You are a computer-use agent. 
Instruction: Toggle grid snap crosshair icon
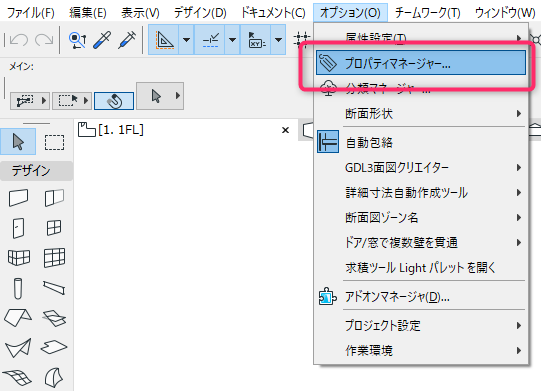[x=302, y=40]
